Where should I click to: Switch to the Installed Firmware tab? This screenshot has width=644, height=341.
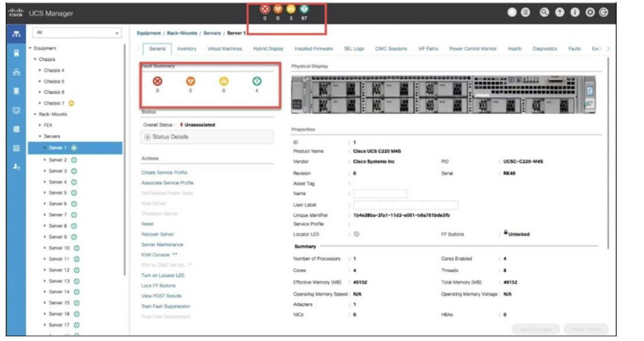(313, 48)
